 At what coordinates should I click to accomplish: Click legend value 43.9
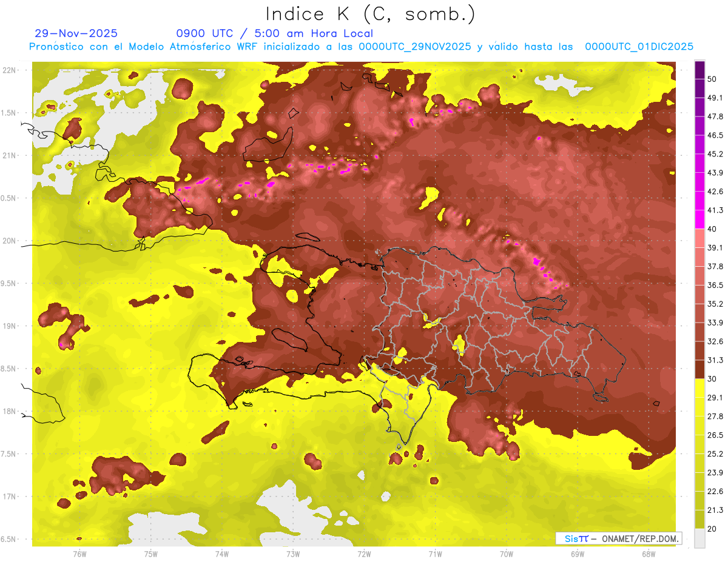(x=715, y=173)
